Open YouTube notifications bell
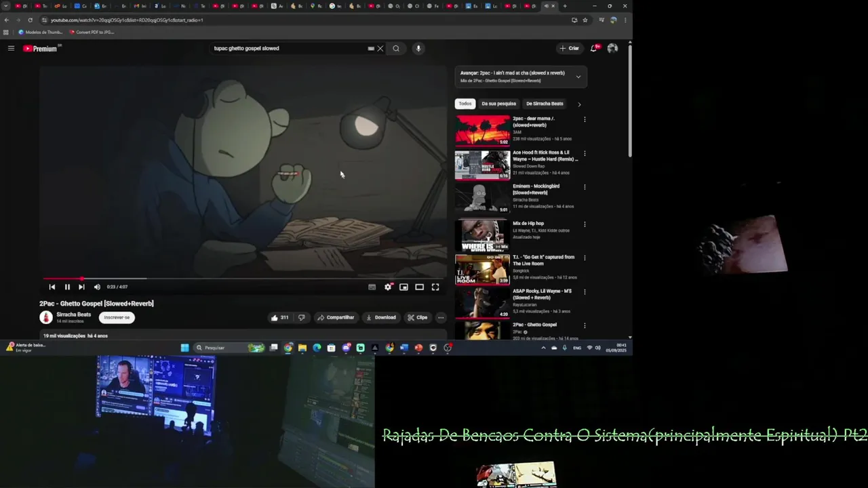 tap(594, 48)
